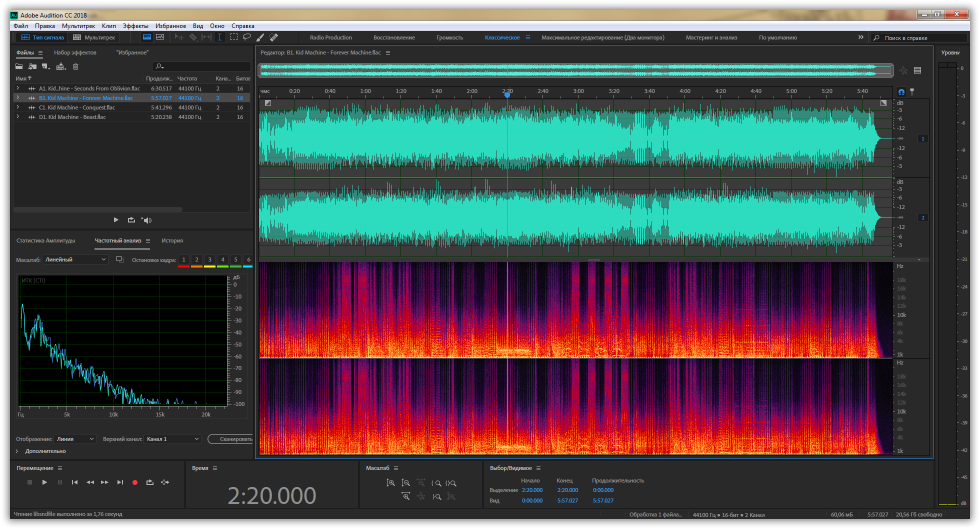Viewport: 980px width, 529px height.
Task: Move playhead to previous marker
Action: pyautogui.click(x=74, y=482)
